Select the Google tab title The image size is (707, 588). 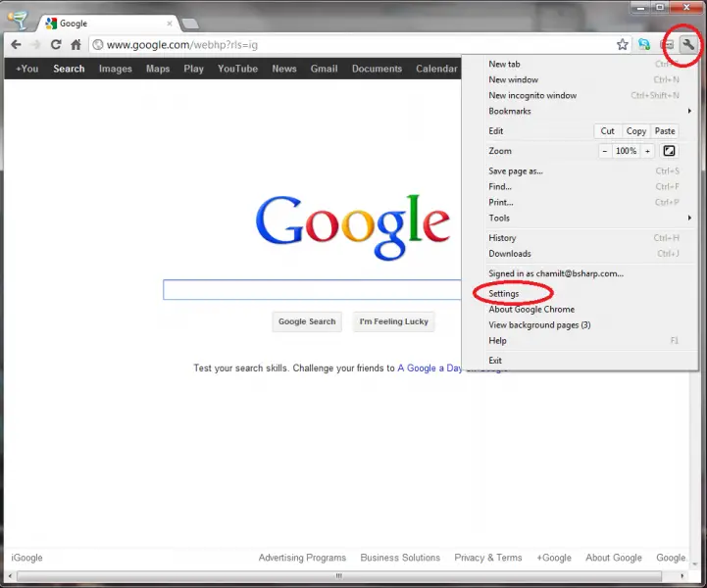tap(74, 24)
